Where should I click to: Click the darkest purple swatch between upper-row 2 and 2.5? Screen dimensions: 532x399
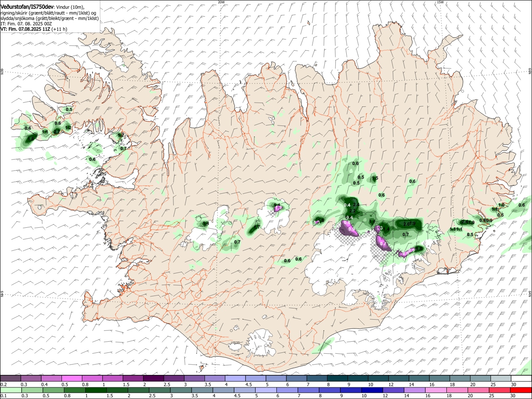click(154, 378)
